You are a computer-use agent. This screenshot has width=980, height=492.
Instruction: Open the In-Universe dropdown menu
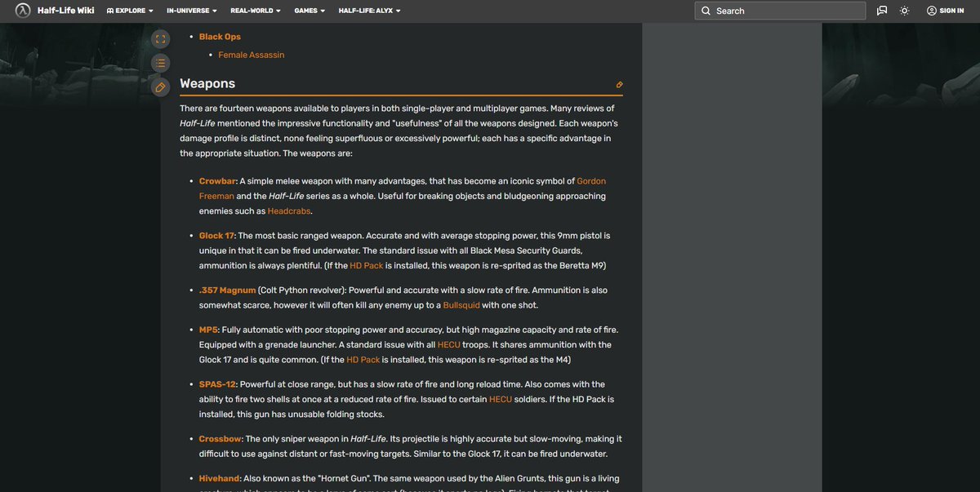click(x=192, y=11)
